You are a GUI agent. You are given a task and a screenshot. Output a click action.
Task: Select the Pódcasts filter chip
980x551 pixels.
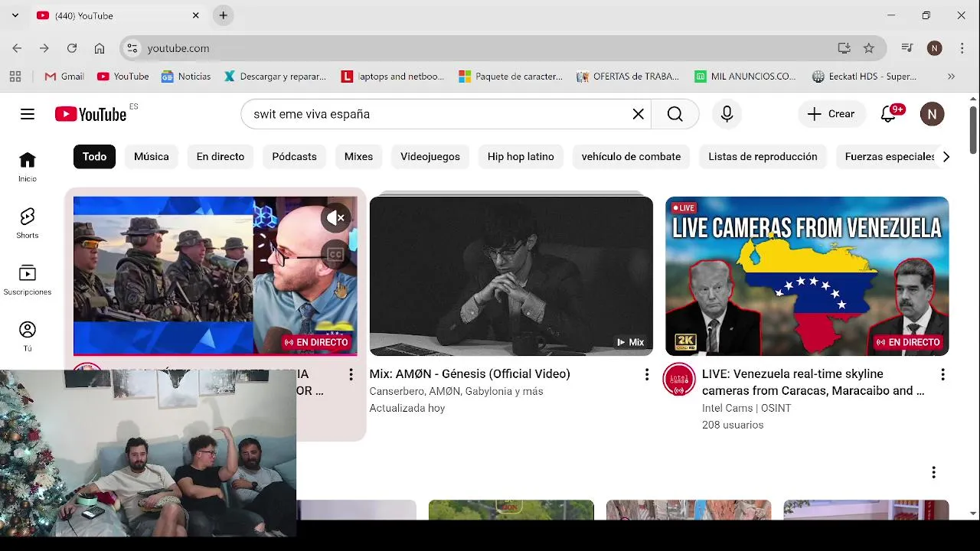295,157
